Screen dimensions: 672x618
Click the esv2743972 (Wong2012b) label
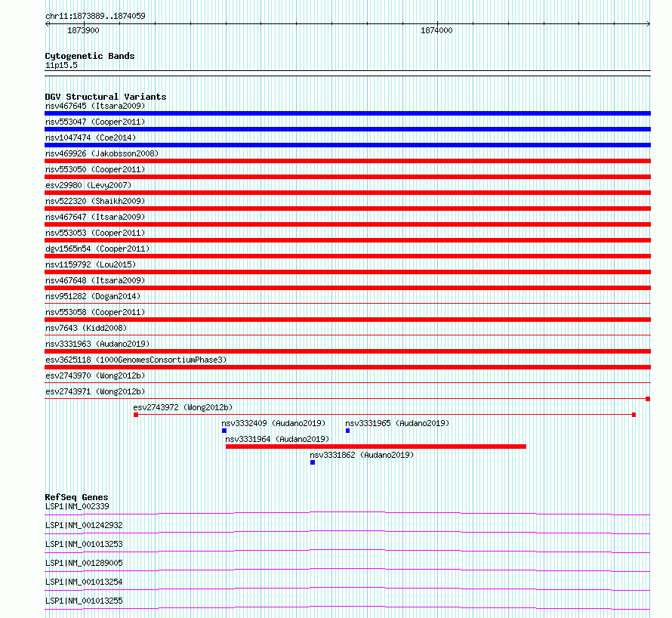pyautogui.click(x=183, y=407)
